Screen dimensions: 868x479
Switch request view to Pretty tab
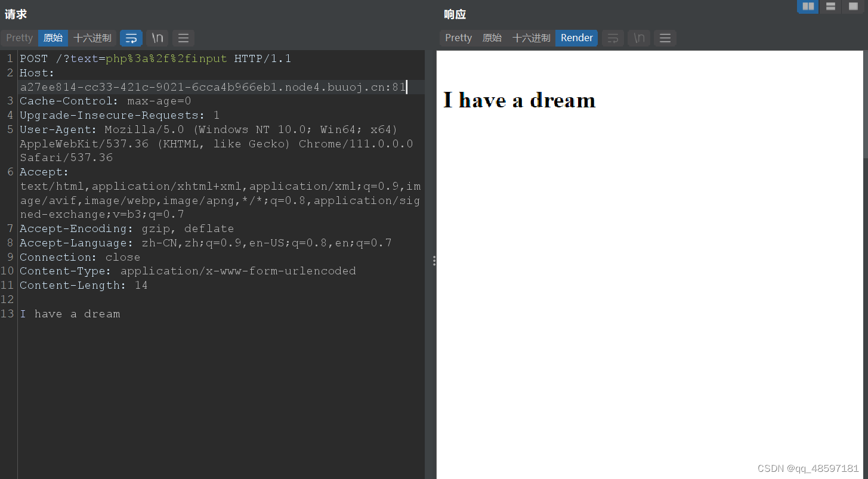pos(20,38)
